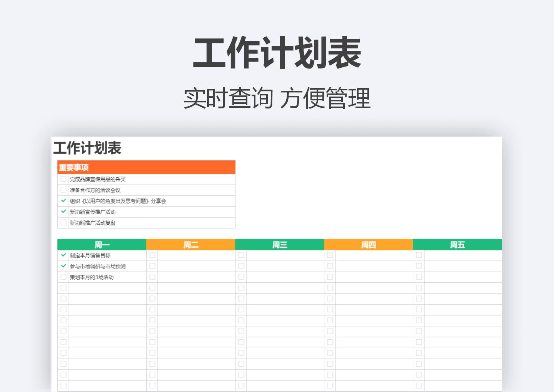The width and height of the screenshot is (554, 392).
Task: Uncheck the completed 新功能宣传推广活动 item
Action: (63, 212)
